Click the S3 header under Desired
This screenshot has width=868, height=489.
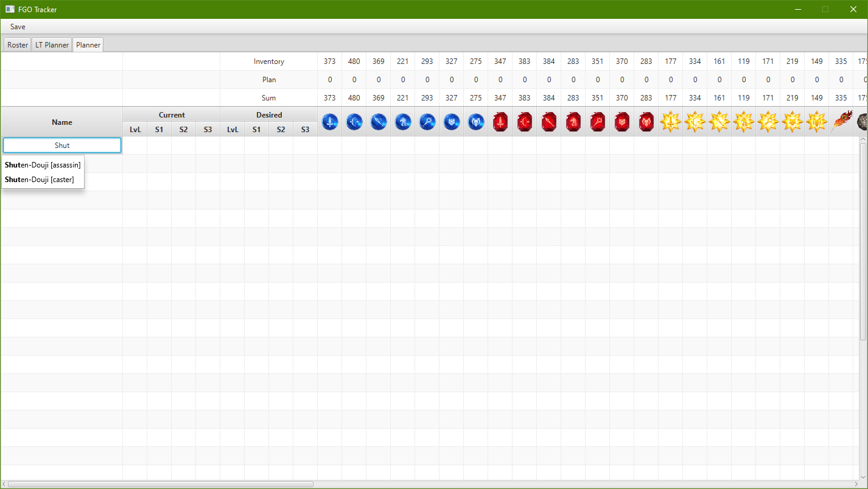[306, 129]
